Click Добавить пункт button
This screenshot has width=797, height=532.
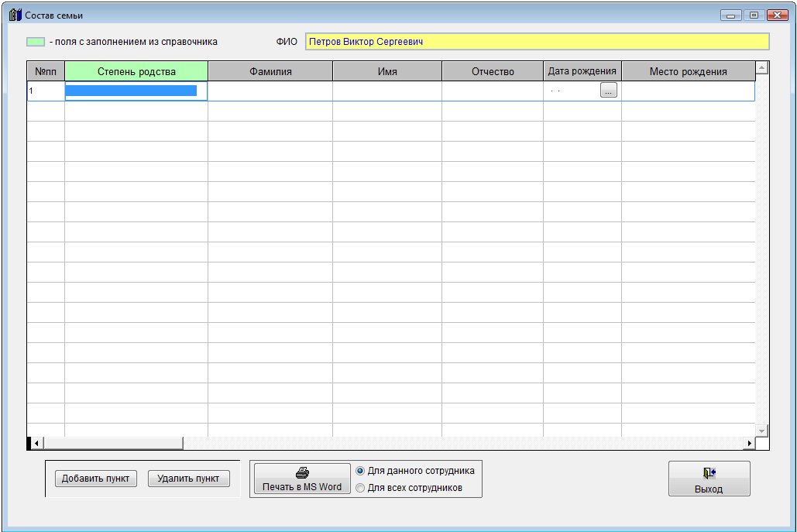(x=95, y=478)
